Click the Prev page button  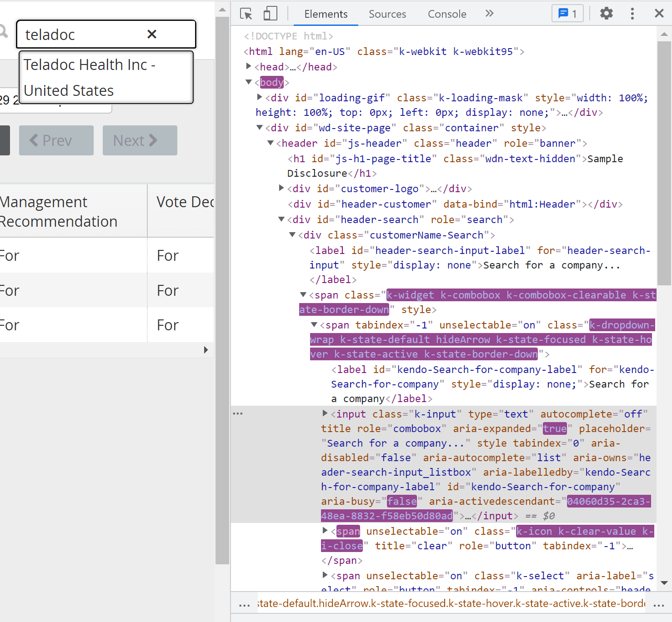tap(56, 140)
